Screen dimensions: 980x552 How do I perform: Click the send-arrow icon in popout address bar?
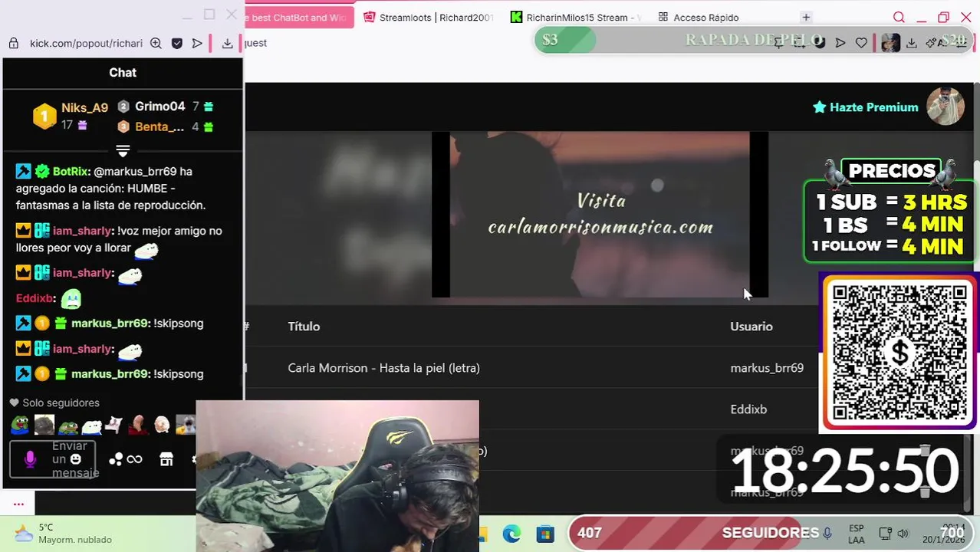pyautogui.click(x=197, y=44)
